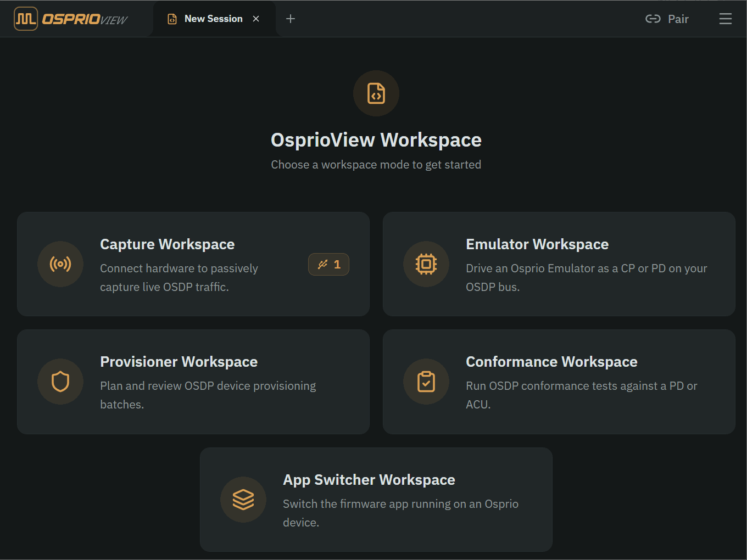Click "Switch the firmware app" description
This screenshot has width=747, height=560.
pyautogui.click(x=401, y=513)
